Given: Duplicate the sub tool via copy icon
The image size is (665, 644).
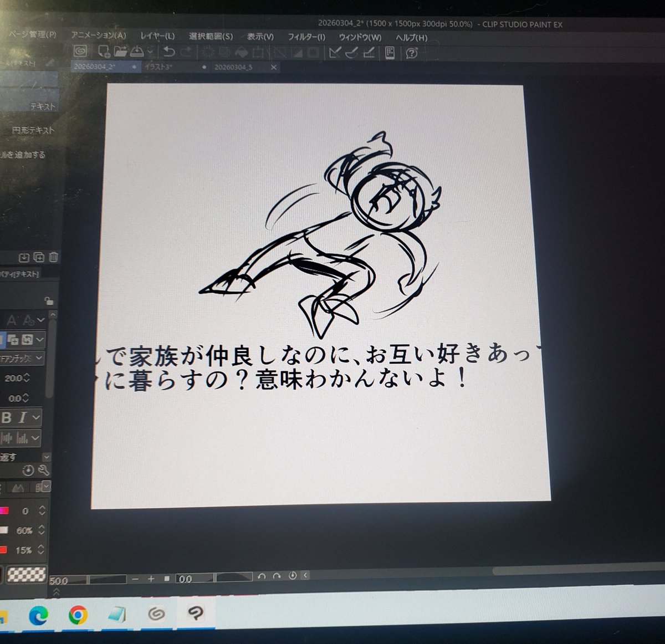Looking at the screenshot, I should (39, 257).
